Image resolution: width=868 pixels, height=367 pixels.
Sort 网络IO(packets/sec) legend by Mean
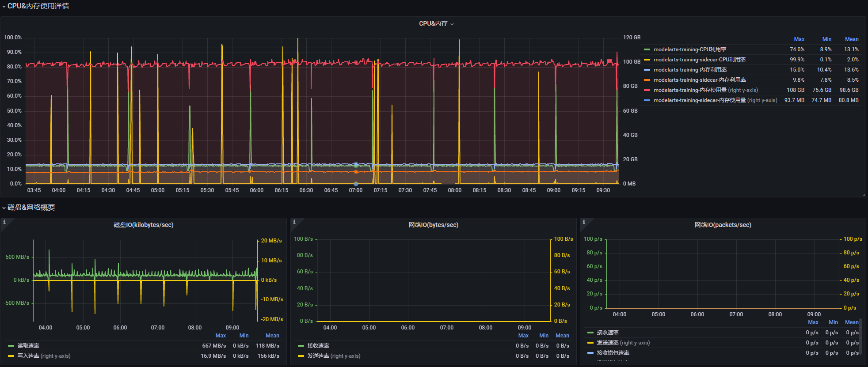click(852, 322)
